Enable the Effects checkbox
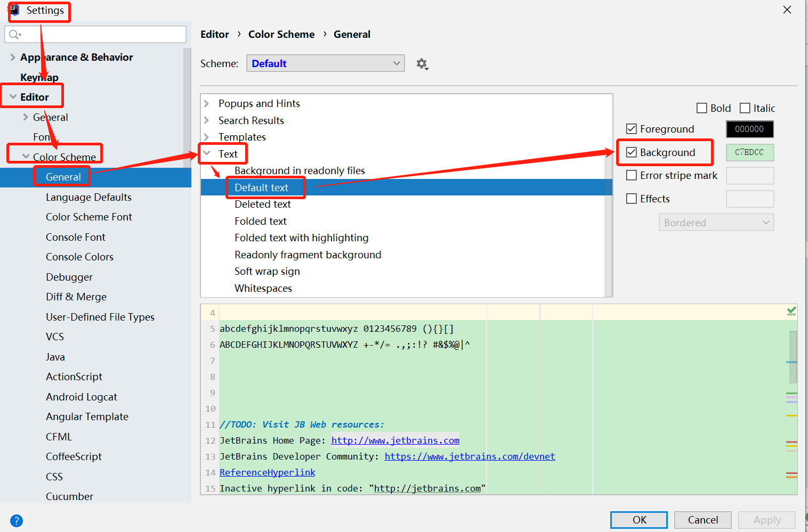Image resolution: width=808 pixels, height=532 pixels. [x=632, y=199]
